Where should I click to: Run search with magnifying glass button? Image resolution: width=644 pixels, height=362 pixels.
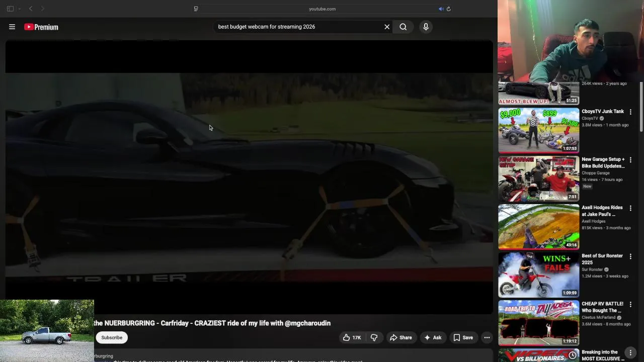(x=403, y=27)
